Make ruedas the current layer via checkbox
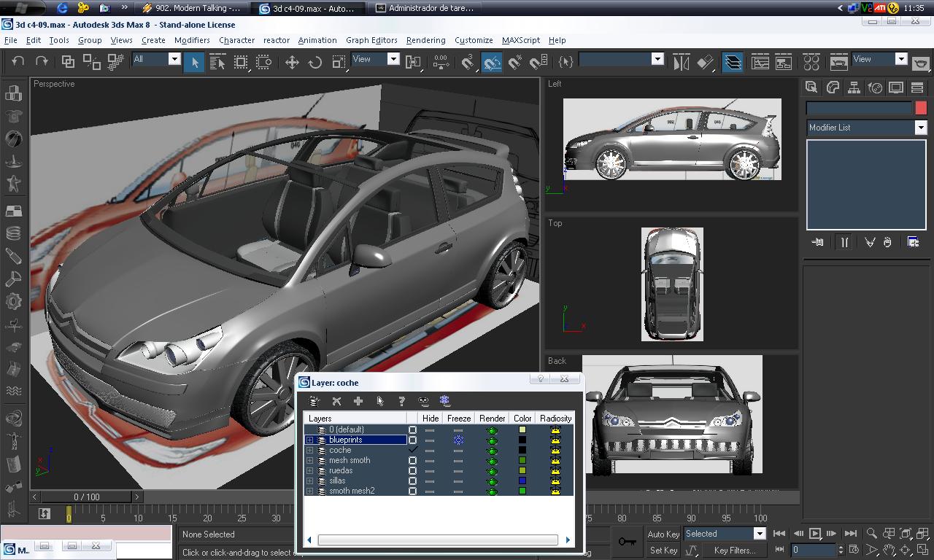 click(413, 471)
